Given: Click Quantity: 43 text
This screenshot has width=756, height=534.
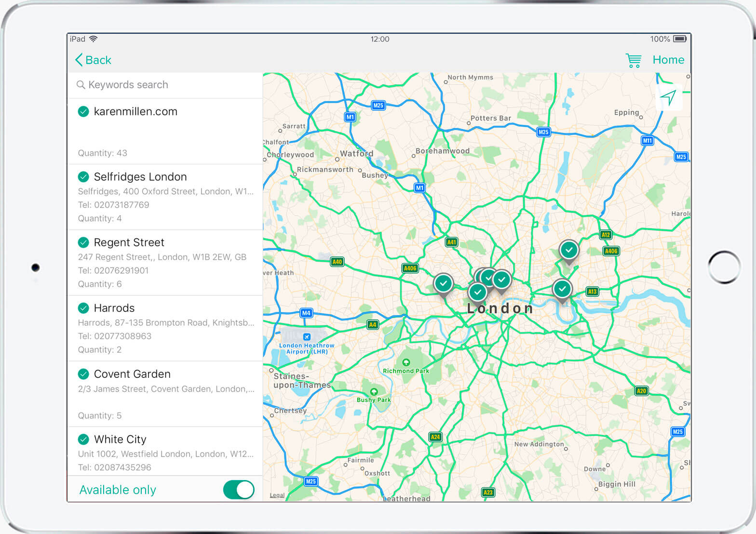Looking at the screenshot, I should click(x=103, y=153).
